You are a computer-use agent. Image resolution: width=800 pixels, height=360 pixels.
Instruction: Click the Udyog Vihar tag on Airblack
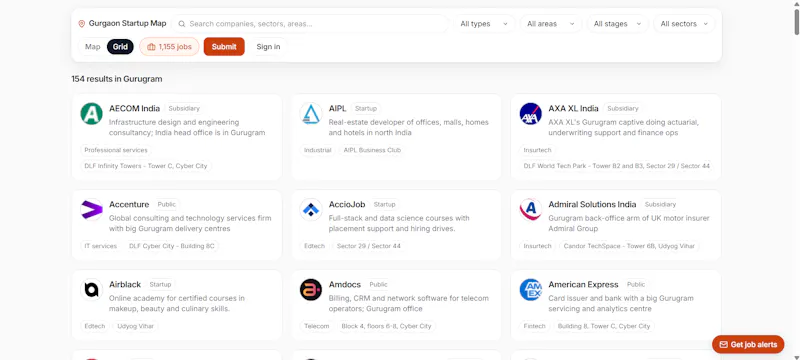pos(135,326)
